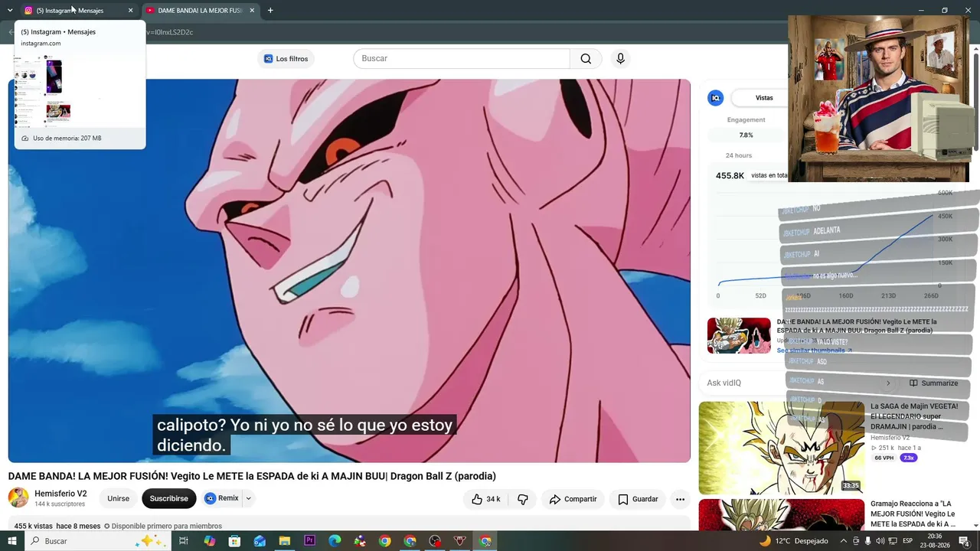980x551 pixels.
Task: Open the Gramajo Reacciona video title
Action: click(913, 514)
